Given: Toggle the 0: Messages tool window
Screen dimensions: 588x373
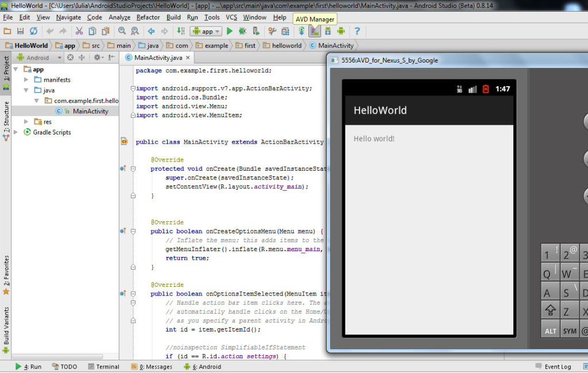Looking at the screenshot, I should (152, 367).
